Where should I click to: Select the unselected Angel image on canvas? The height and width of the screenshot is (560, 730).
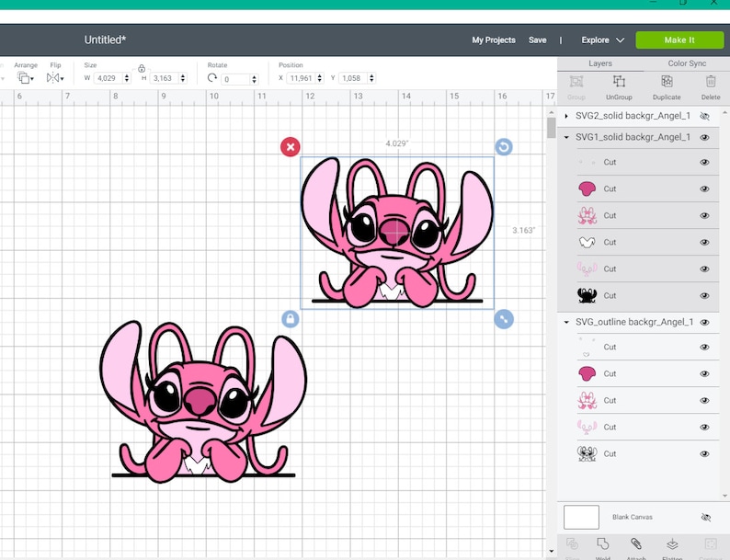pos(202,401)
